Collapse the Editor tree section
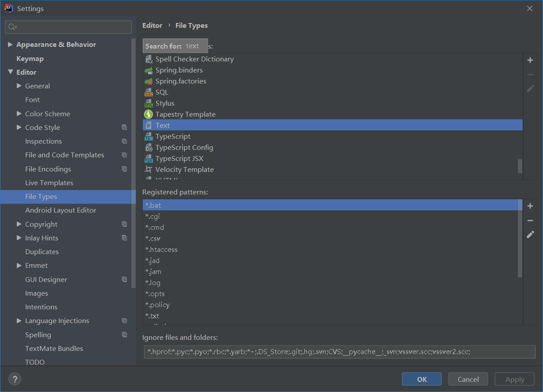This screenshot has height=392, width=543. click(x=11, y=72)
